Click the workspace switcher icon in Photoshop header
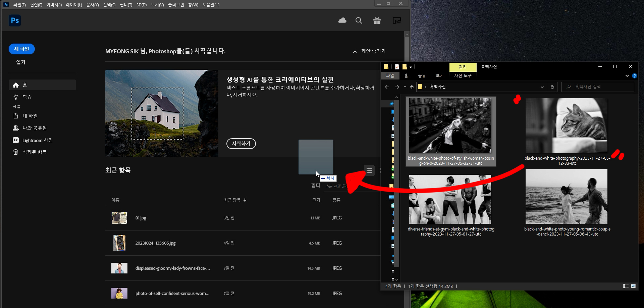644x308 pixels. [x=397, y=20]
